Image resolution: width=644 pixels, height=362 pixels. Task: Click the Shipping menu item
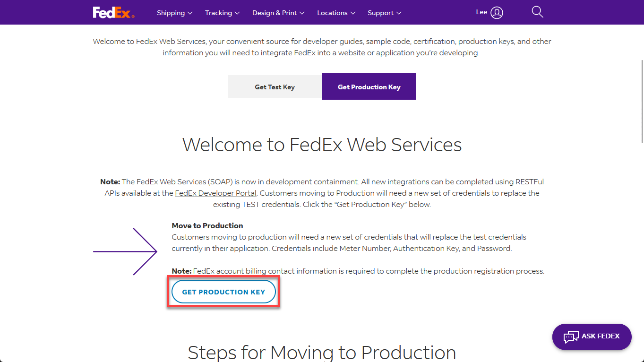171,13
